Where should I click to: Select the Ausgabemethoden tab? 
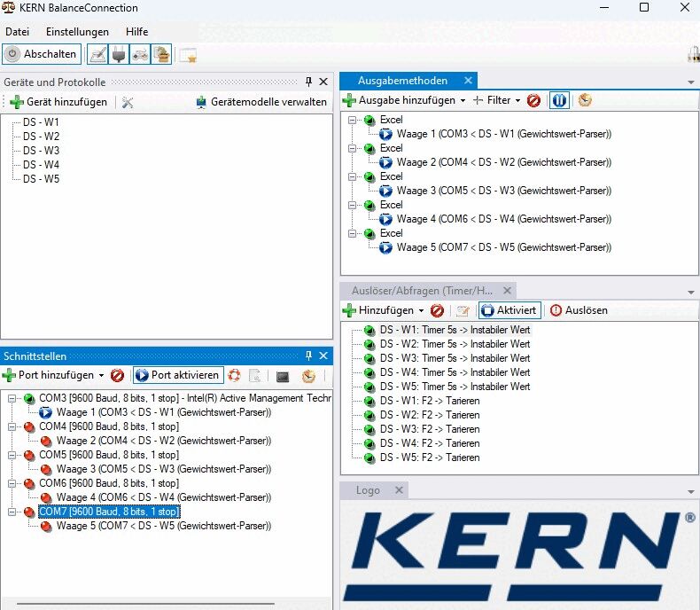click(402, 81)
